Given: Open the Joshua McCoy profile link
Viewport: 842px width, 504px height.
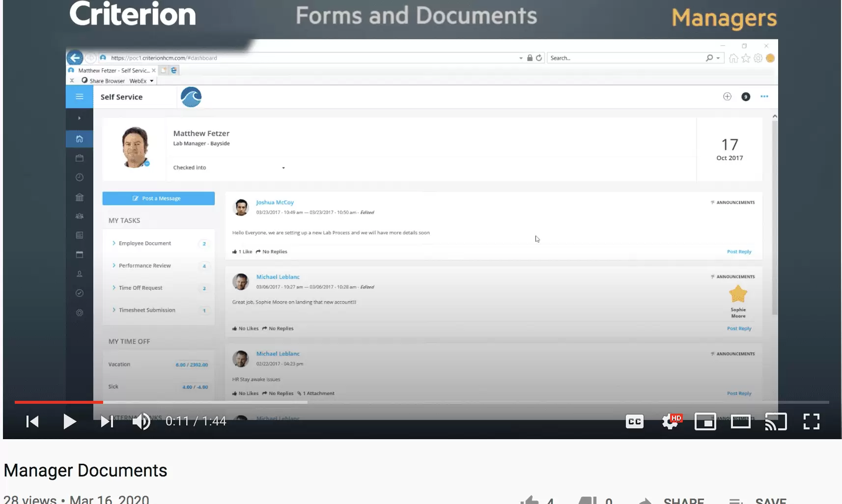Looking at the screenshot, I should click(x=275, y=202).
